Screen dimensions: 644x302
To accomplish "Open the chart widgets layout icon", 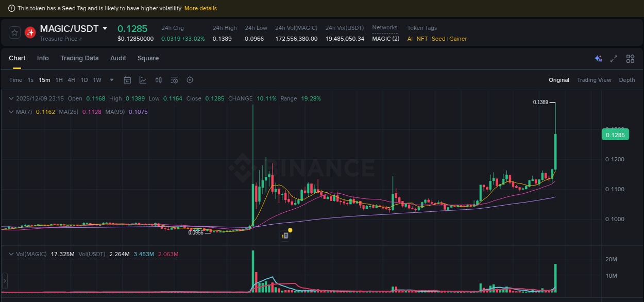I will pos(630,59).
